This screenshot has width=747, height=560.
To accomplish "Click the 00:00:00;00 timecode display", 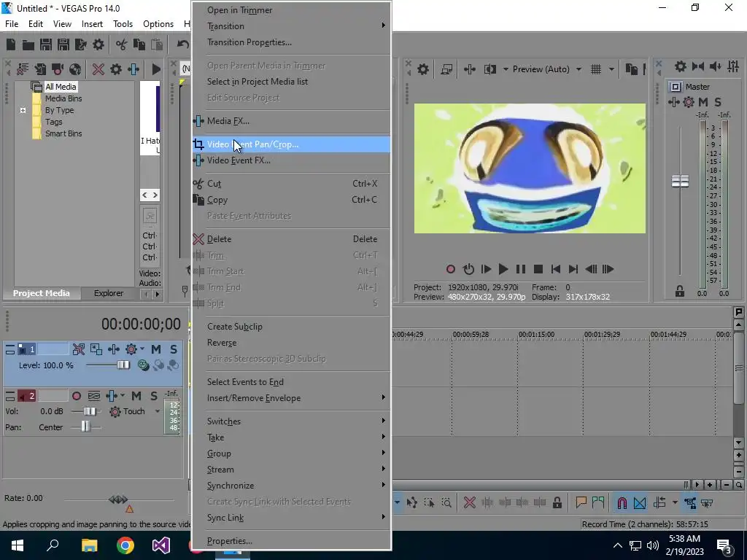I will click(141, 324).
